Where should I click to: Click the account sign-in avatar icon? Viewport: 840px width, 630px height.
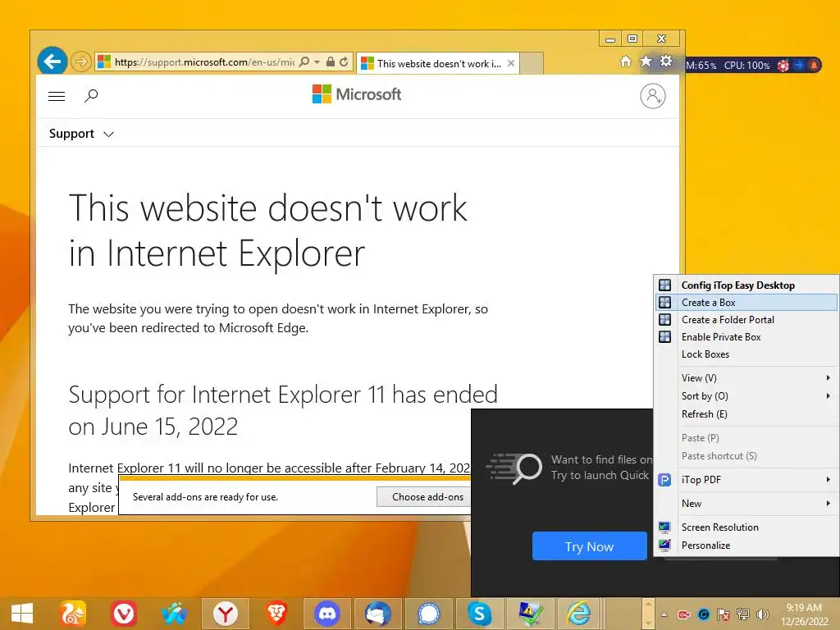click(652, 97)
